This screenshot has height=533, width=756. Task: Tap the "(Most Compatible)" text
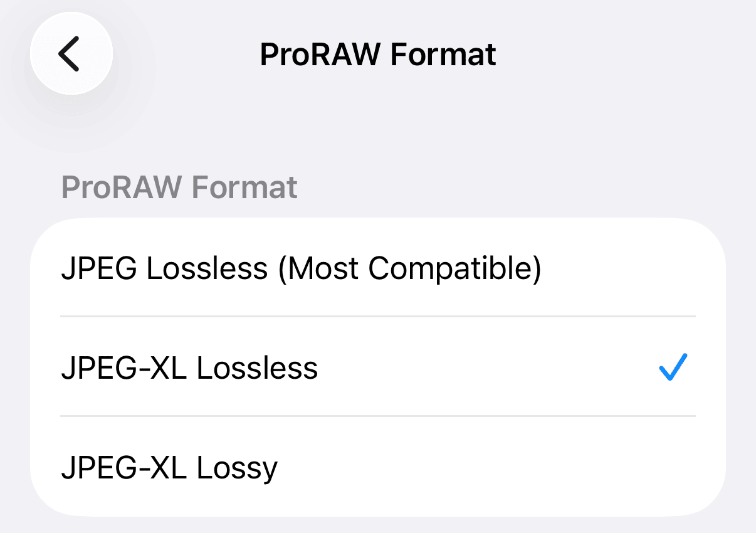(409, 269)
